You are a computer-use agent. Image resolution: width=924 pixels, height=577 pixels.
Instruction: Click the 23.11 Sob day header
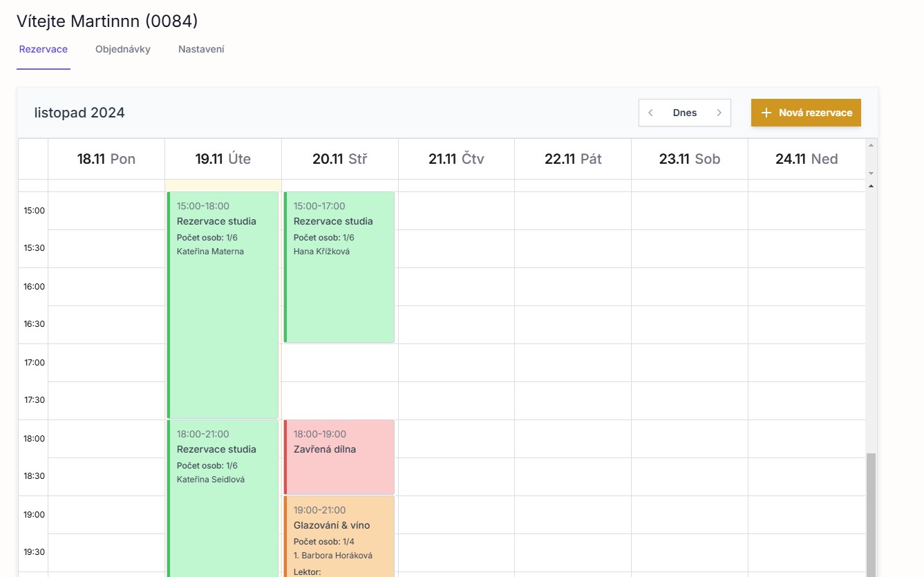[689, 159]
